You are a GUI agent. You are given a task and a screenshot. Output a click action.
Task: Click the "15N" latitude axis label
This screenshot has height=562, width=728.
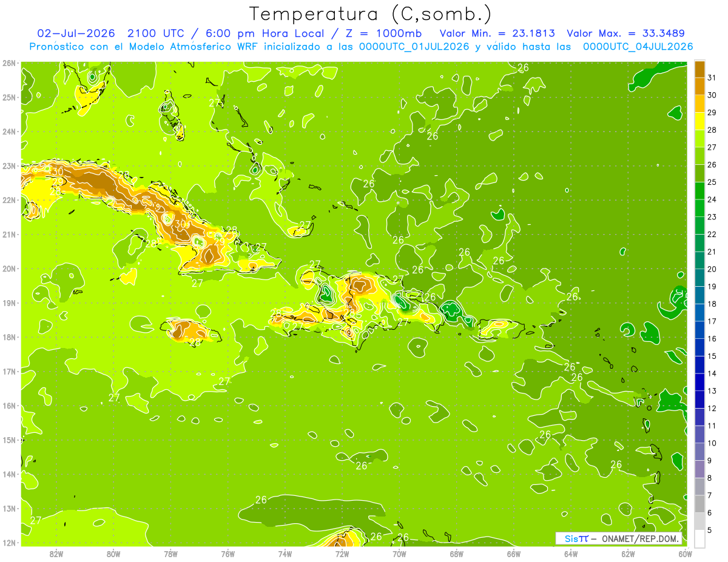click(x=9, y=440)
